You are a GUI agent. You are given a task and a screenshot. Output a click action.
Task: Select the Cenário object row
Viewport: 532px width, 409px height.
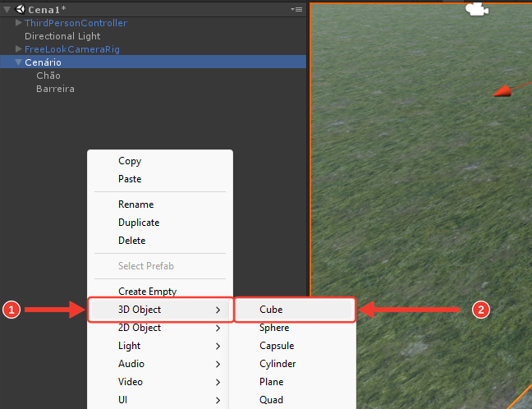pos(153,62)
